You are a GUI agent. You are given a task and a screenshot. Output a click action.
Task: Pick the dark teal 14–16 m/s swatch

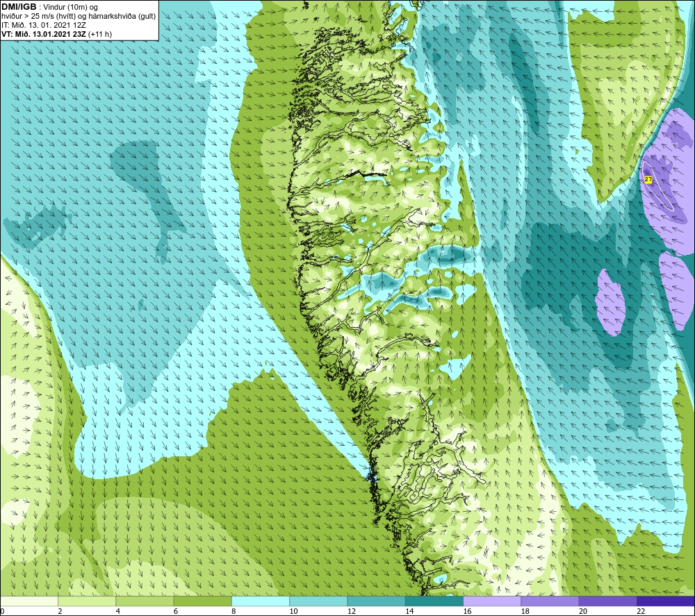pos(434,601)
